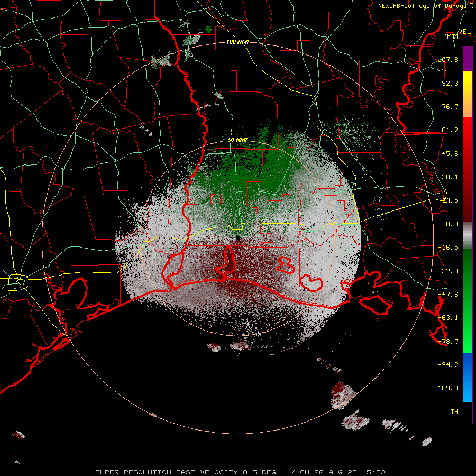The height and width of the screenshot is (476, 476).
Task: Click the -0.9 velocity scale value
Action: pos(450,224)
